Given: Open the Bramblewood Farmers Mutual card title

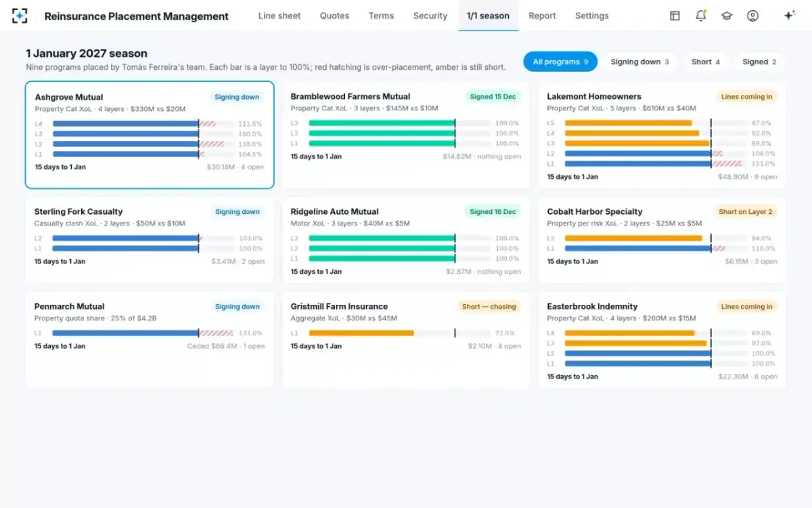Looking at the screenshot, I should click(351, 96).
